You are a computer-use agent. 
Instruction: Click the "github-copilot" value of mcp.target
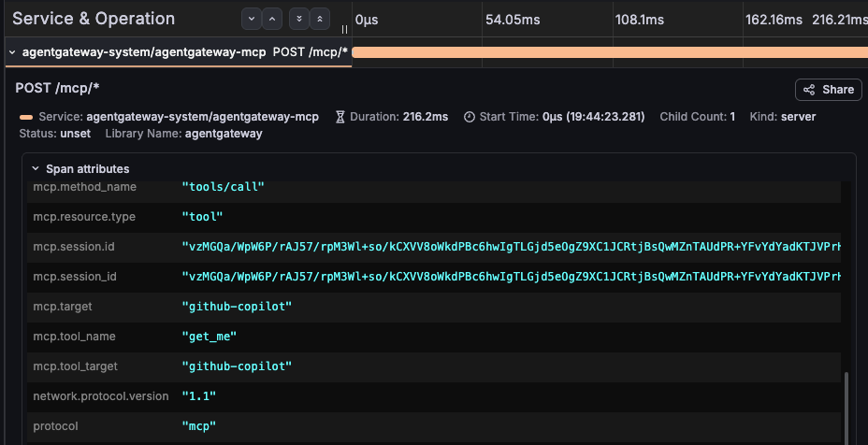pos(237,307)
